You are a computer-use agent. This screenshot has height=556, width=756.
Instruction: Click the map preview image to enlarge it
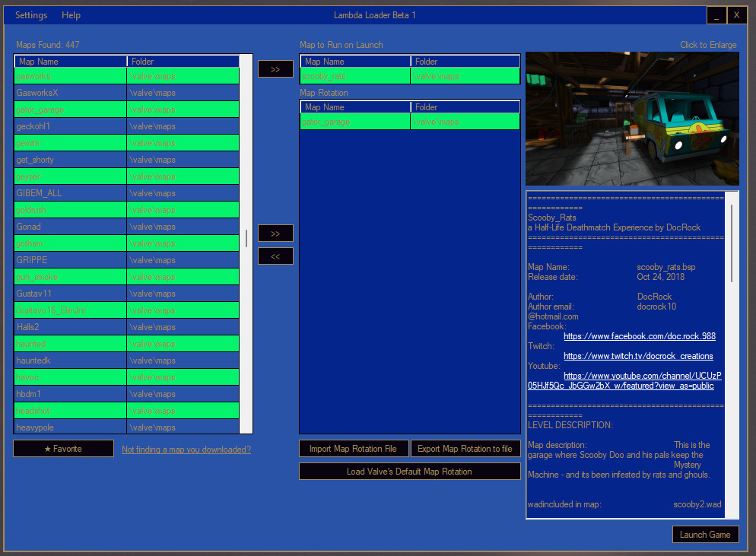[x=632, y=119]
